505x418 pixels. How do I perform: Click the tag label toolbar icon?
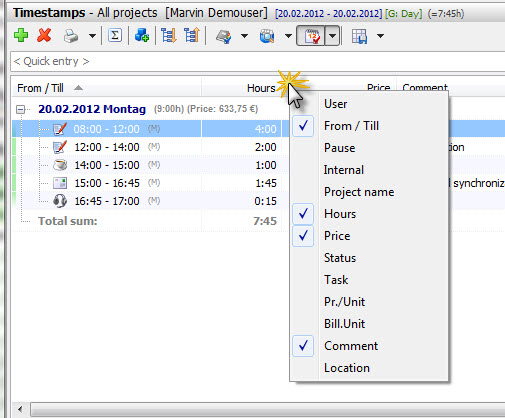(224, 36)
